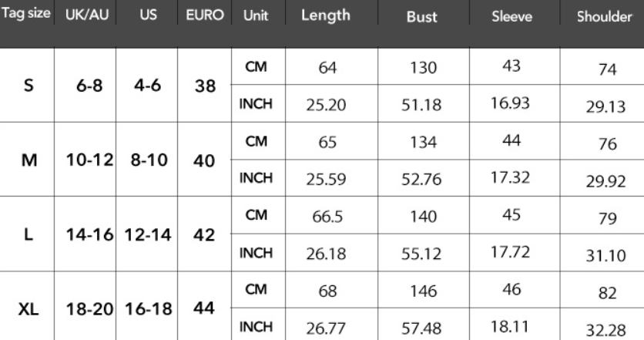Screen dimensions: 644x340
Task: Click the "Bust" column header
Action: pos(421,17)
